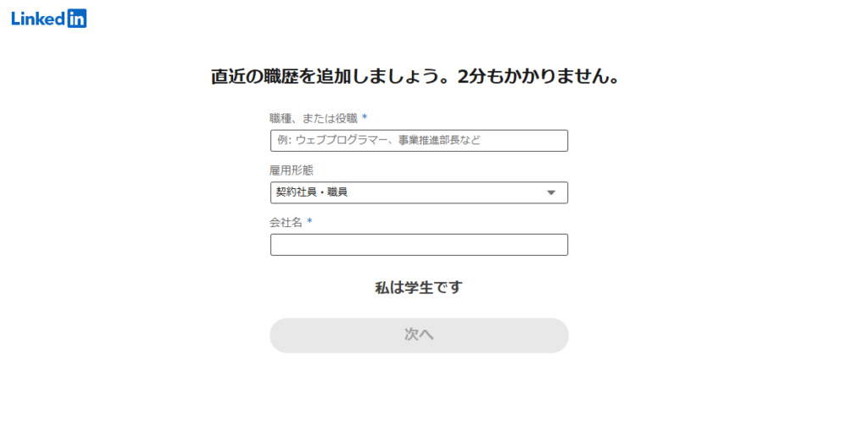Image resolution: width=868 pixels, height=422 pixels.
Task: Click the 会社名 label
Action: (286, 222)
